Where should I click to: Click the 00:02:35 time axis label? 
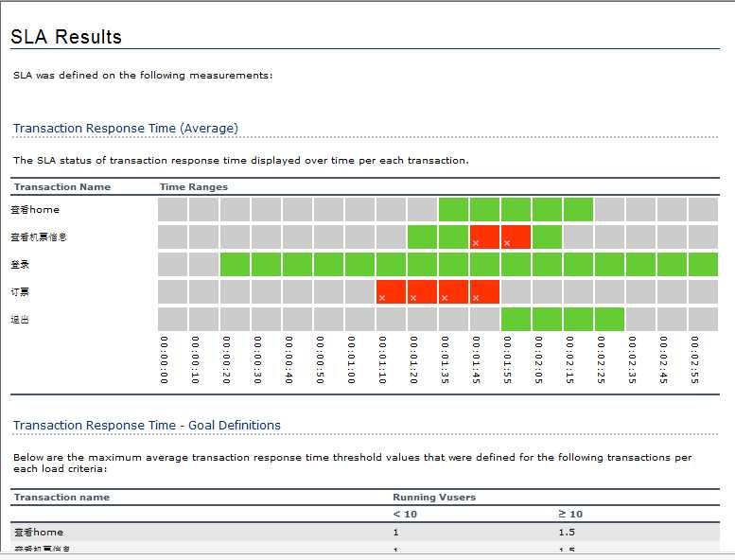(x=633, y=359)
